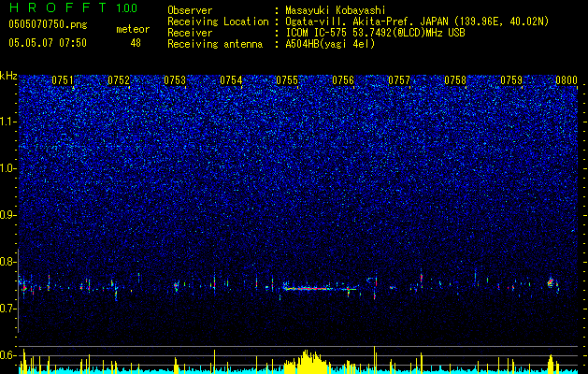588x374 pixels.
Task: Click the bright echo cluster just before 0800
Action: pos(551,282)
